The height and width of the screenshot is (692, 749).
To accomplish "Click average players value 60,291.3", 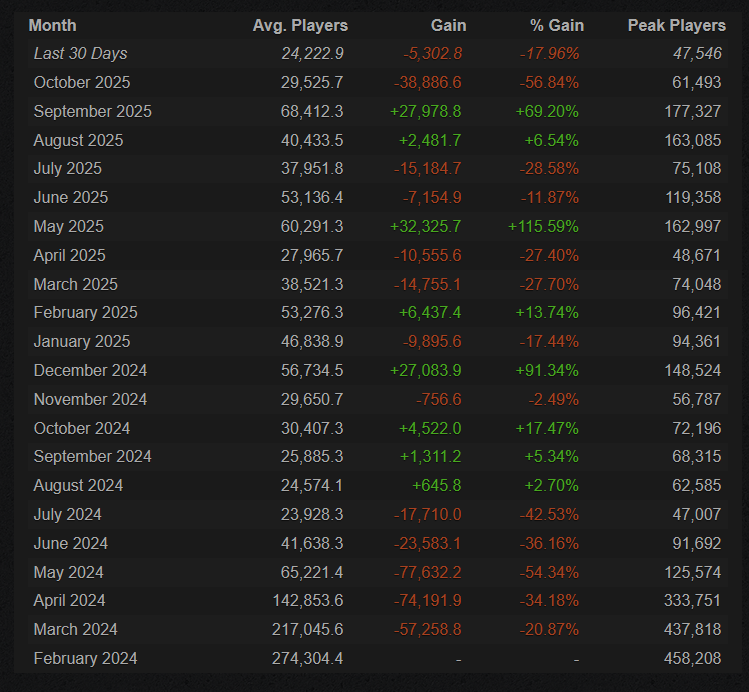I will click(312, 226).
